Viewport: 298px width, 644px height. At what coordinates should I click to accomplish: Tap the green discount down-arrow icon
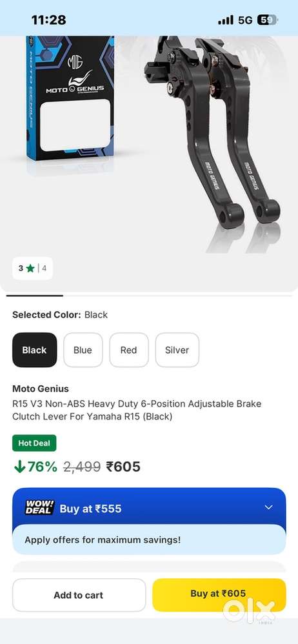click(19, 467)
